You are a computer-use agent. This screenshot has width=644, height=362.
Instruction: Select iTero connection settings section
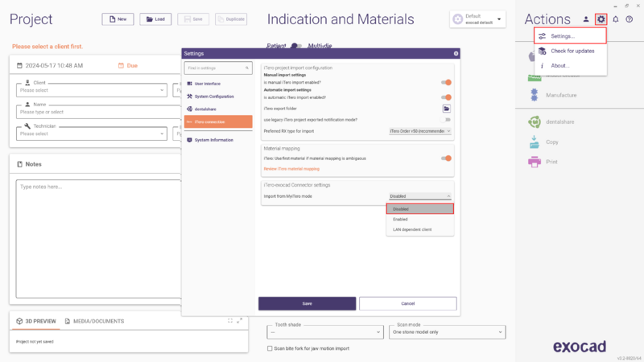point(218,122)
